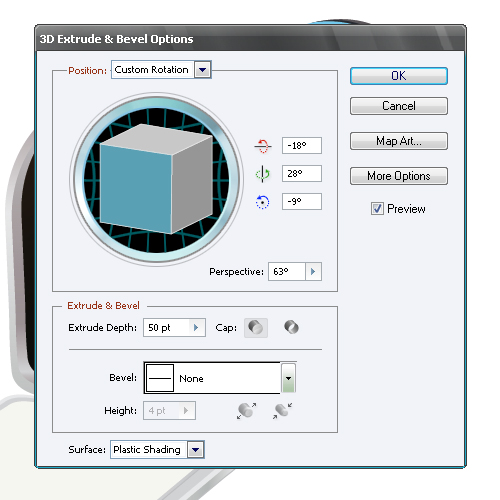Viewport: 500px width, 500px height.
Task: Click the X-axis rotation icon
Action: click(263, 146)
